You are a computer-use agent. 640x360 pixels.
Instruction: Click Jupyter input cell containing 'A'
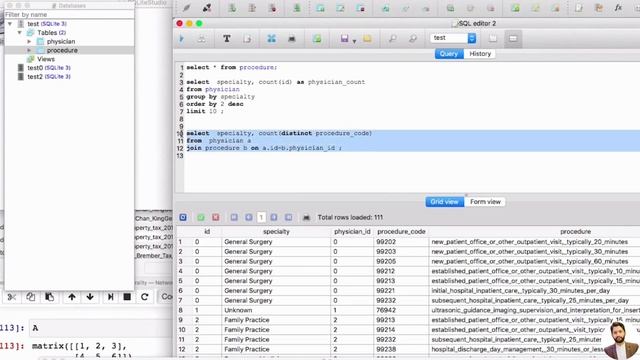[x=100, y=328]
